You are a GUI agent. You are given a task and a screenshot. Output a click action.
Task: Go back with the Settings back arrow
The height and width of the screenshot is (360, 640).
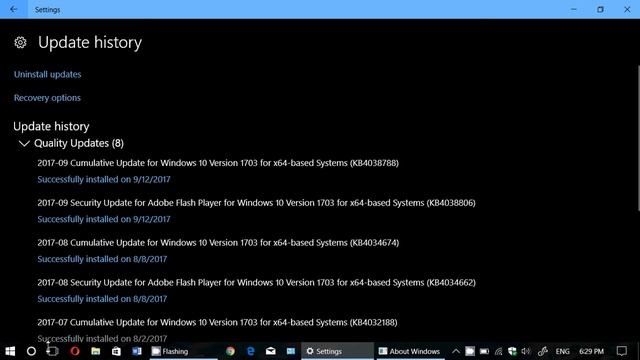pyautogui.click(x=13, y=9)
